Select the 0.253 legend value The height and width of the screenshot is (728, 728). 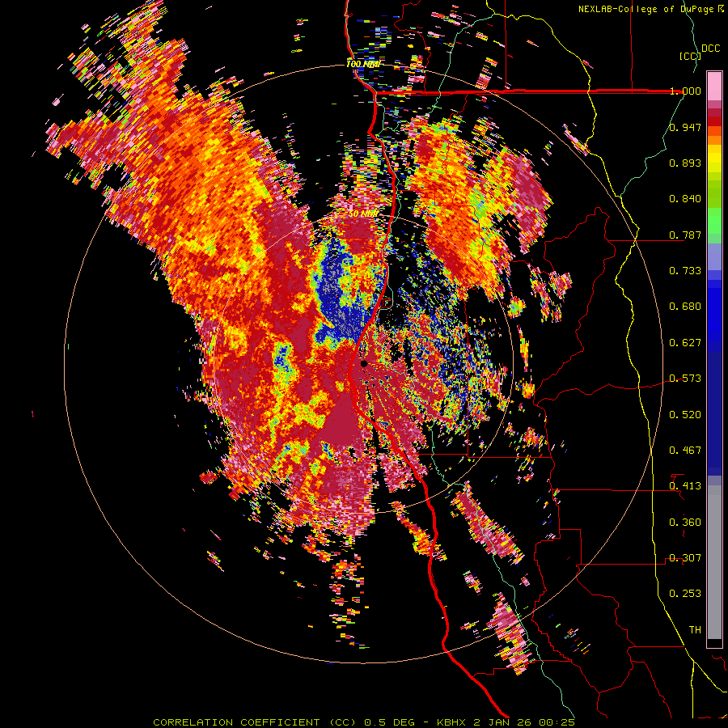[x=685, y=594]
